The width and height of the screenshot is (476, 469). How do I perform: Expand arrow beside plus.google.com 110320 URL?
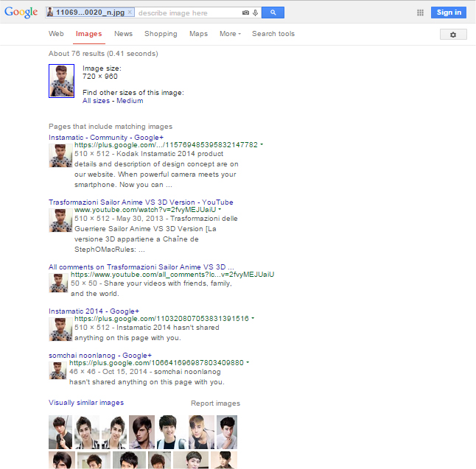253,318
